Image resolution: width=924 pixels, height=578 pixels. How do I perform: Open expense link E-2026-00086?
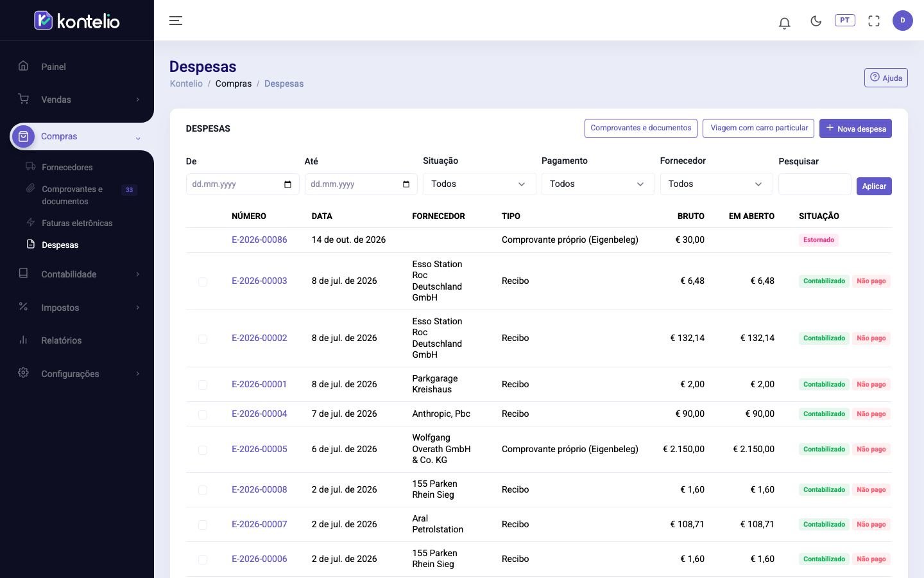click(x=259, y=240)
